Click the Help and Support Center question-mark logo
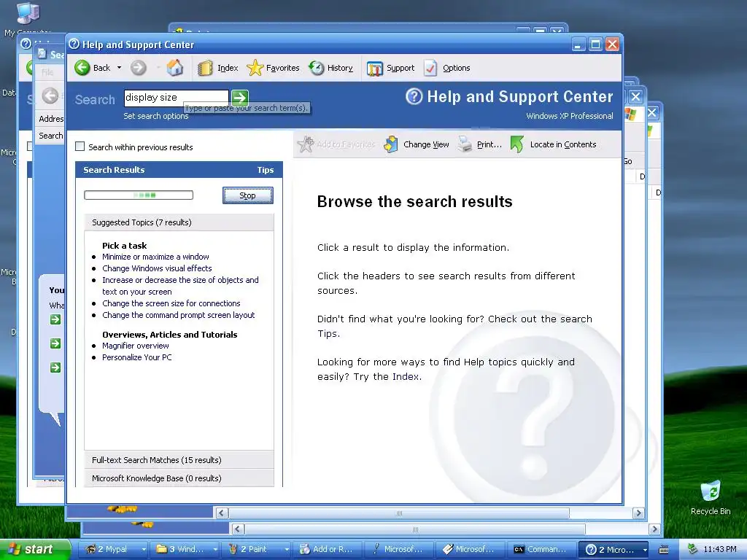The image size is (747, 560). pos(414,97)
